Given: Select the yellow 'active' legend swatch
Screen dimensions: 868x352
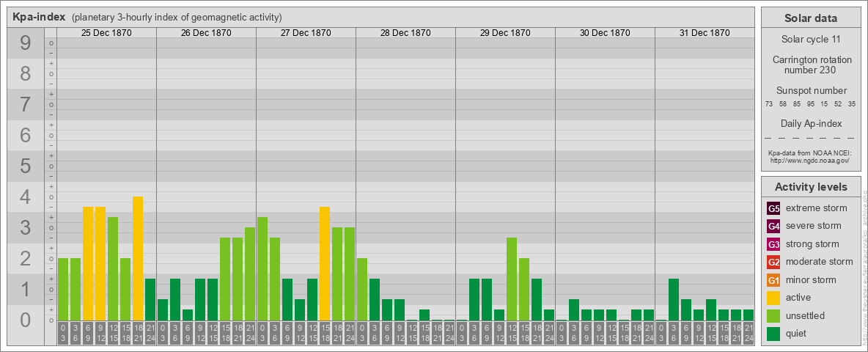Looking at the screenshot, I should click(x=773, y=298).
